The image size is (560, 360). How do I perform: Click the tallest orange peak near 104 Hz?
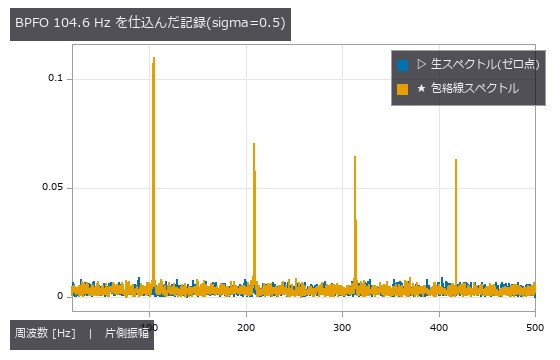(x=154, y=170)
